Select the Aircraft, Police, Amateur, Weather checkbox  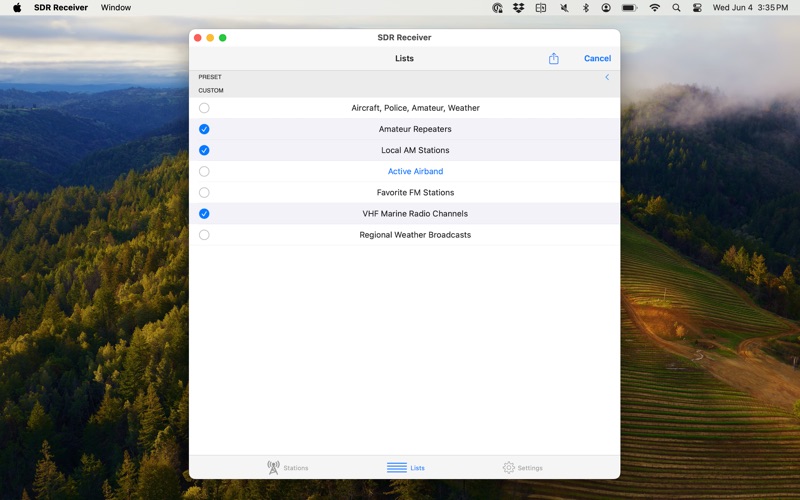(x=204, y=108)
